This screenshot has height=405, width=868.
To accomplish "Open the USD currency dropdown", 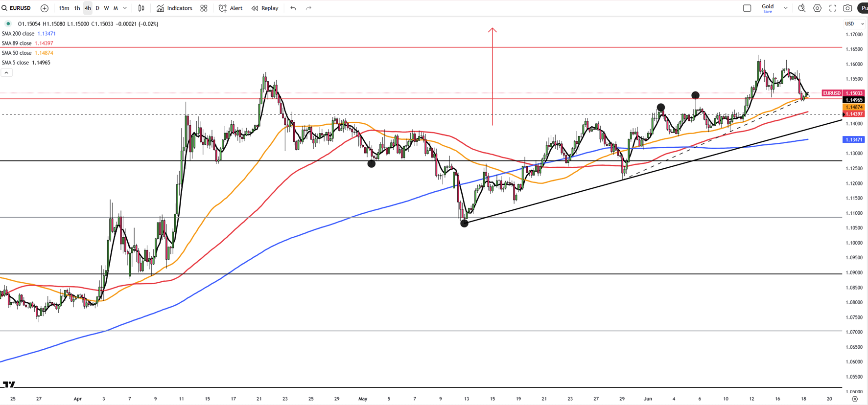I will click(x=854, y=24).
